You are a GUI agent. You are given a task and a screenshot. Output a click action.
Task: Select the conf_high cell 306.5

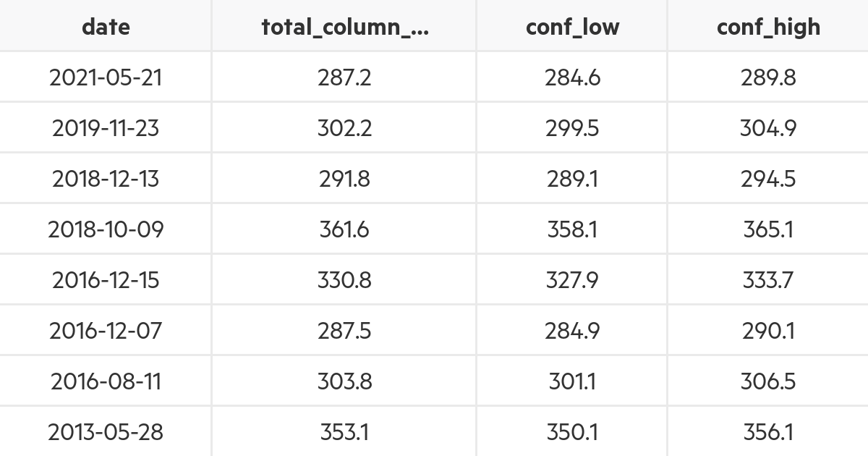[768, 381]
